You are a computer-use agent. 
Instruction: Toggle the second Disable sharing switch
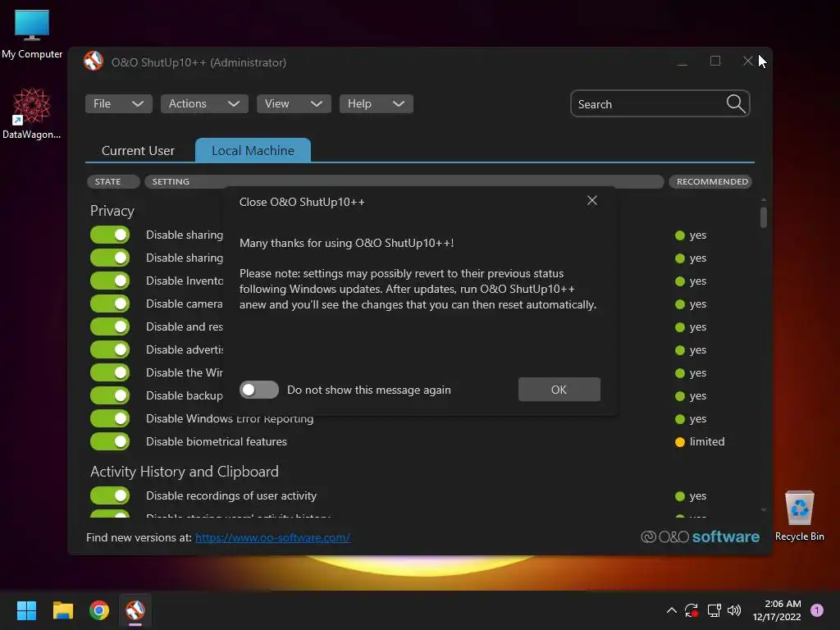110,258
